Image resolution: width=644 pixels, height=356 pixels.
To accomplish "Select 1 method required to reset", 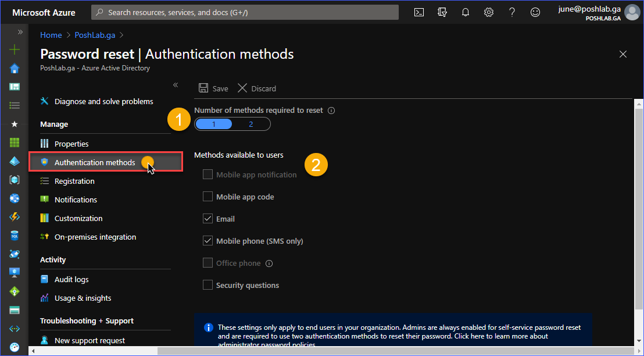I will coord(213,124).
